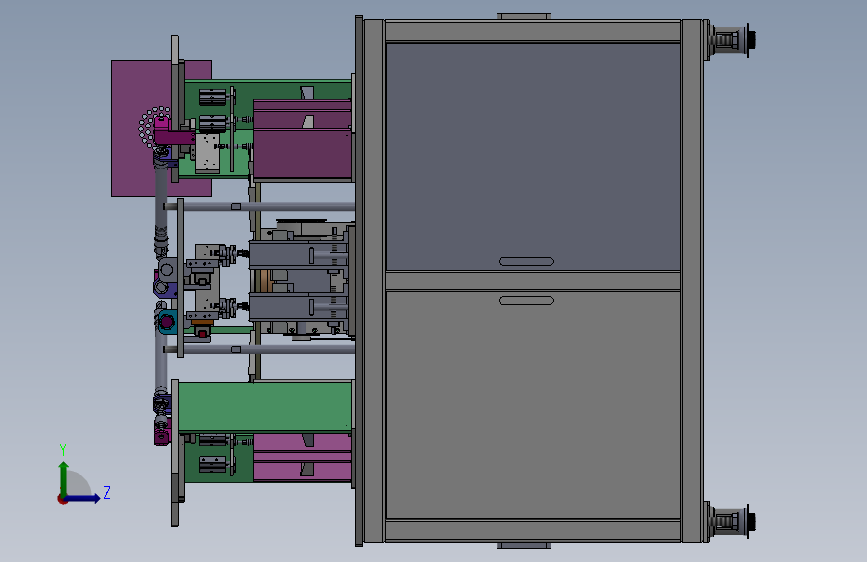Click the green Y axis arrow of the triad
The width and height of the screenshot is (867, 562).
[64, 478]
